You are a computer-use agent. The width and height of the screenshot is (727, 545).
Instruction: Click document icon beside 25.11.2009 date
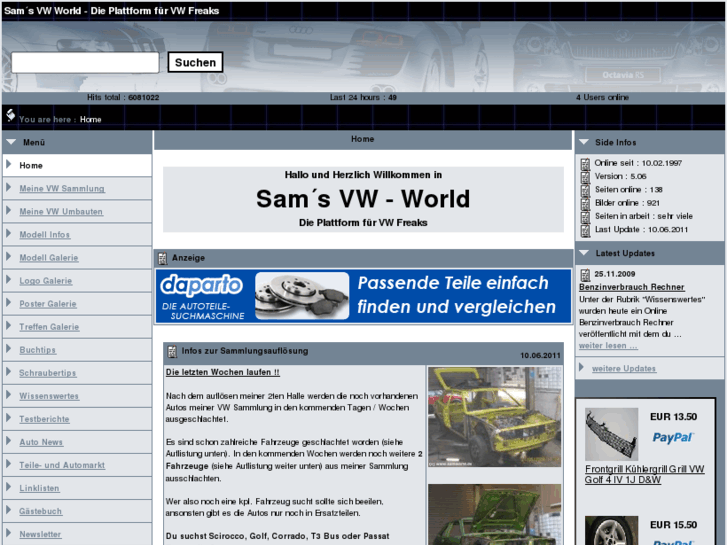tap(586, 275)
